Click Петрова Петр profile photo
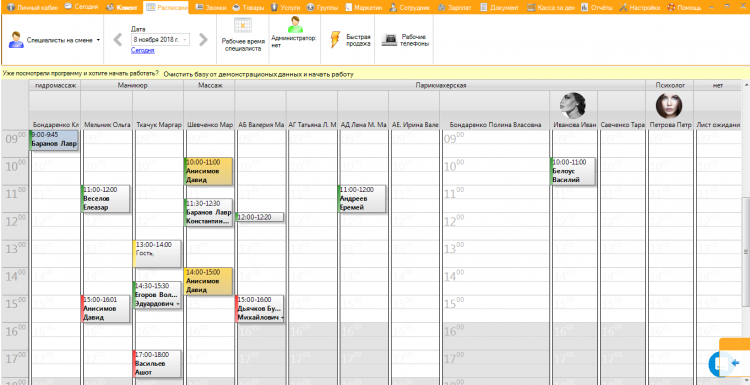The width and height of the screenshot is (750, 385). coord(669,106)
